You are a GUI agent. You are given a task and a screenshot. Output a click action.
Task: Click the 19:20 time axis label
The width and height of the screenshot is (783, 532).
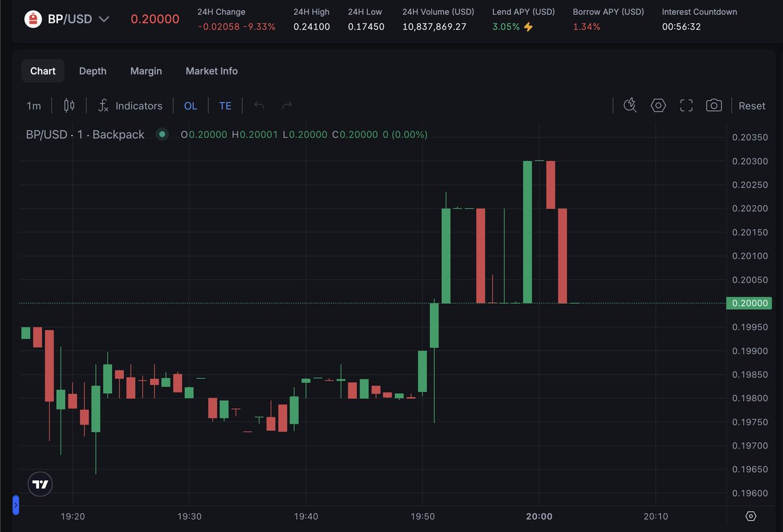[x=72, y=516]
